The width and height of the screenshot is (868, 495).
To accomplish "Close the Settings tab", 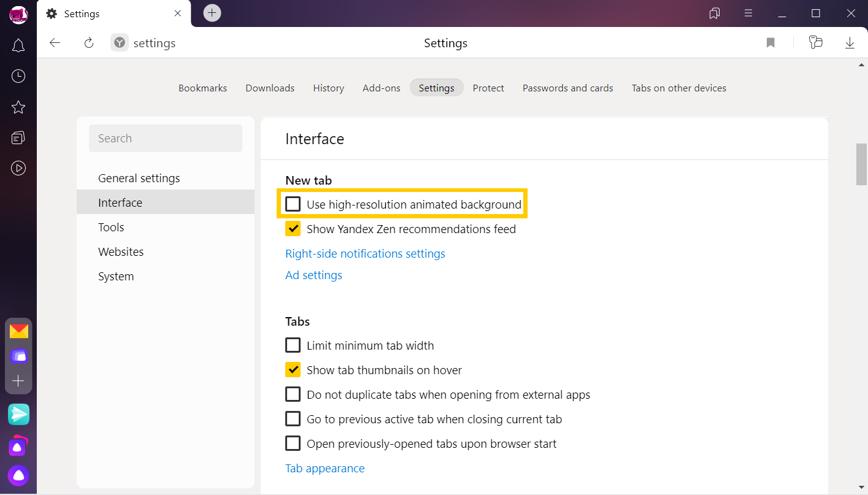I will click(x=178, y=13).
